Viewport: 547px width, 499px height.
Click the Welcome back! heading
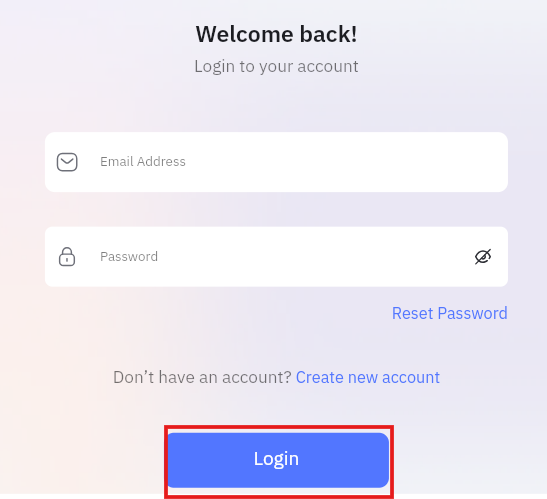coord(276,34)
